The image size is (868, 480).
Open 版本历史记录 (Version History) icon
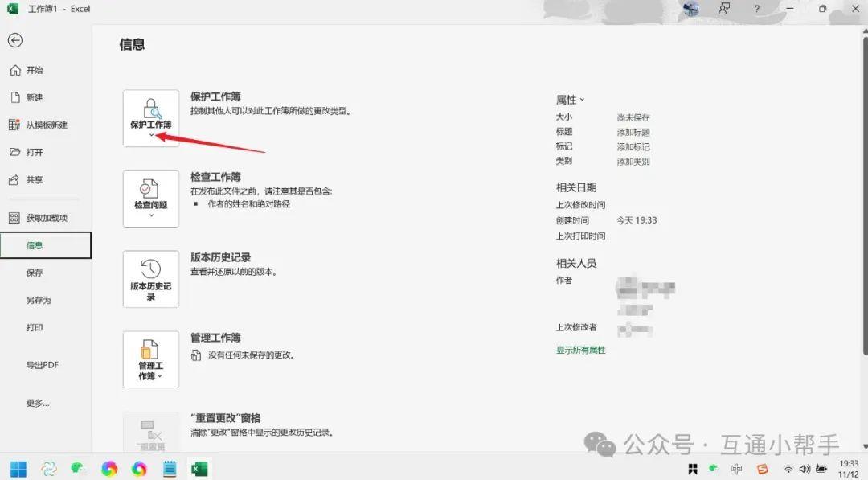150,277
